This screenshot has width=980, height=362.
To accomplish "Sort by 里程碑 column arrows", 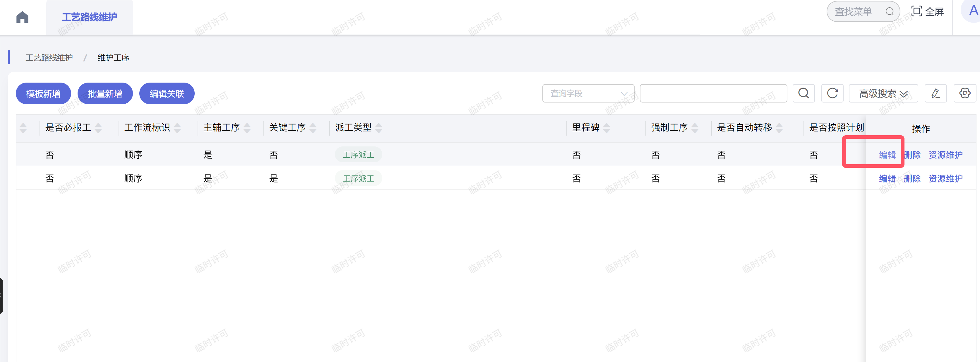I will click(607, 128).
